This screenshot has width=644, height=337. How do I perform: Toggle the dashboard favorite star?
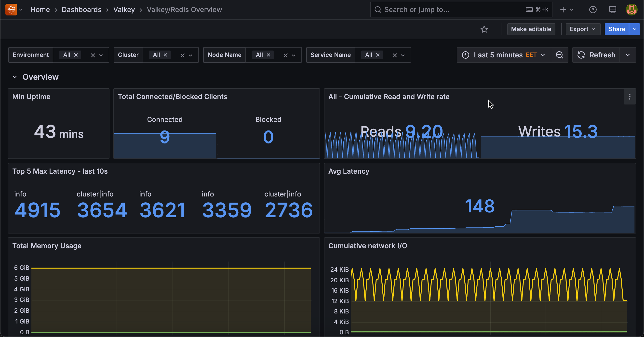(484, 29)
